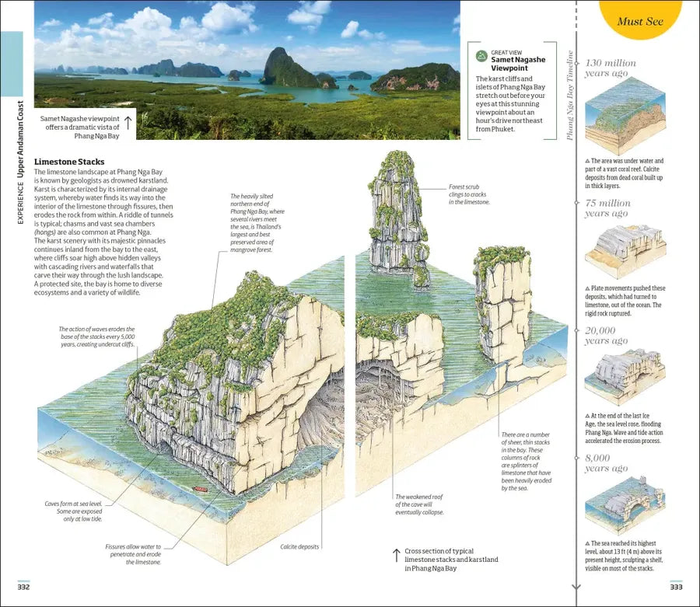
Task: Click the up arrow beside Samet Nagashe photo caption
Action: pos(128,123)
